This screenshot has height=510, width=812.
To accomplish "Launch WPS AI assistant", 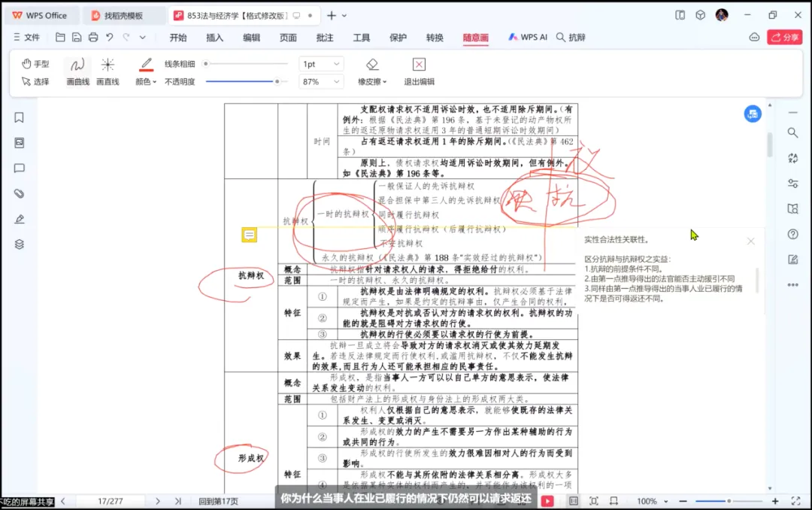I will click(528, 38).
